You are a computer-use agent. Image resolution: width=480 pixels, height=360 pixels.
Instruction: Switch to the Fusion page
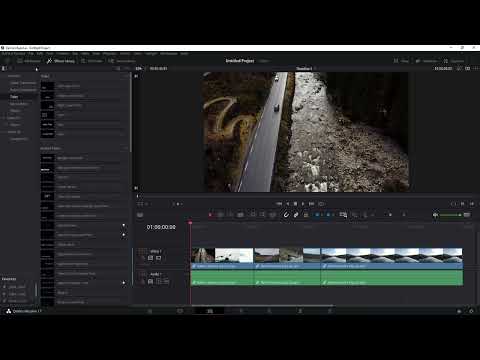tap(241, 311)
